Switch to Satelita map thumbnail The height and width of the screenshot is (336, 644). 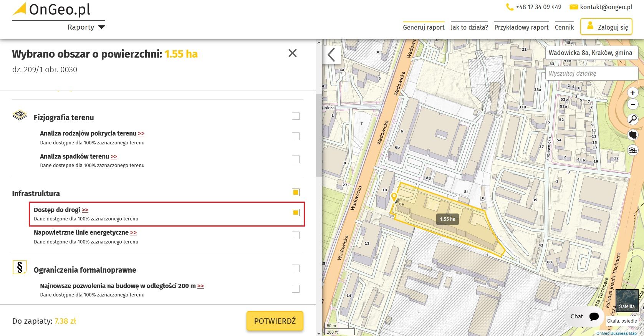coord(627,300)
